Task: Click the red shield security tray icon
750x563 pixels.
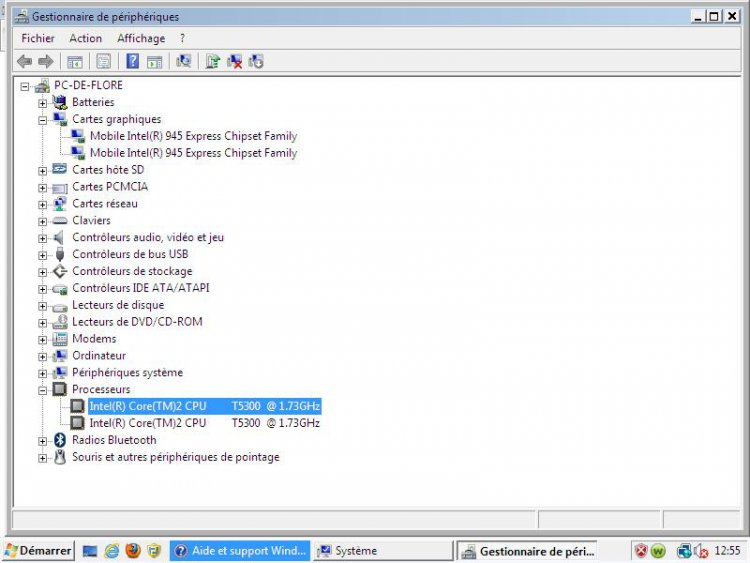Action: coord(641,551)
